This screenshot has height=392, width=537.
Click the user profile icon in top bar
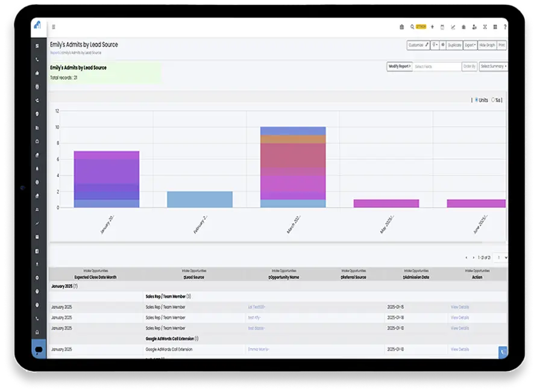tap(474, 27)
